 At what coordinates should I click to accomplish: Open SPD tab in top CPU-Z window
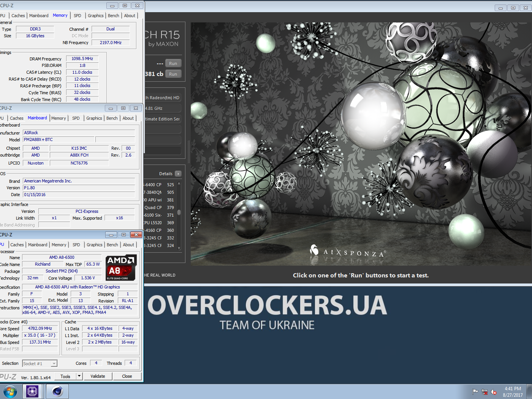point(78,16)
